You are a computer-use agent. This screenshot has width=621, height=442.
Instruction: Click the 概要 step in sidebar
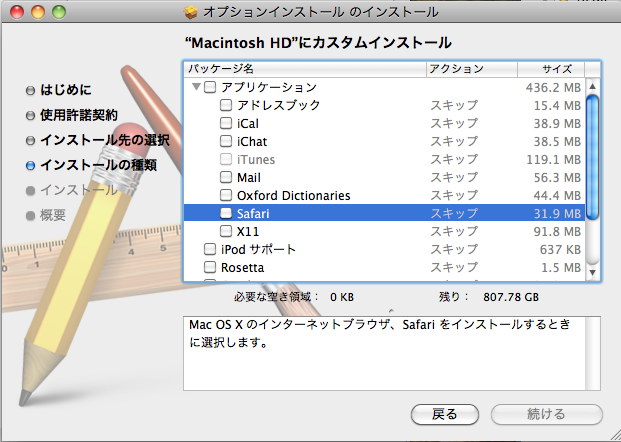pos(53,215)
